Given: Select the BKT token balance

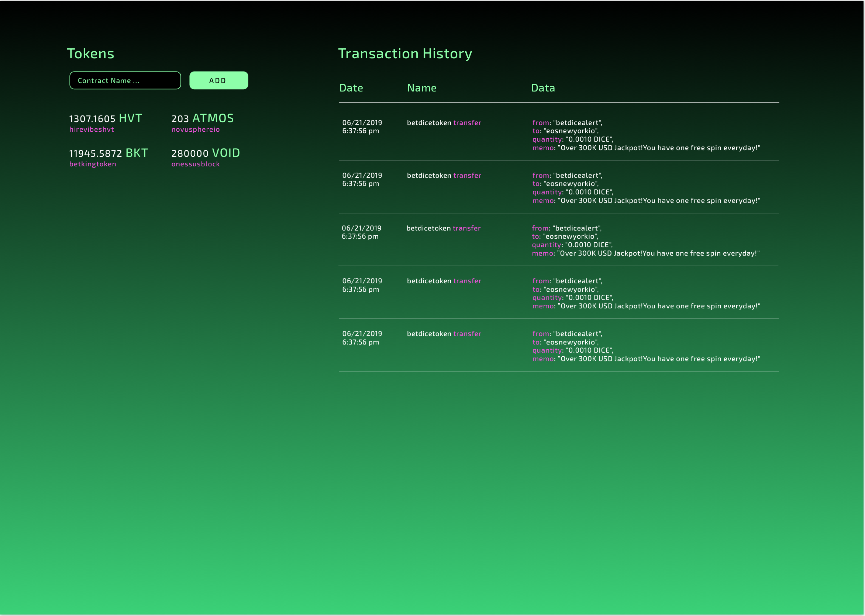Looking at the screenshot, I should click(108, 153).
